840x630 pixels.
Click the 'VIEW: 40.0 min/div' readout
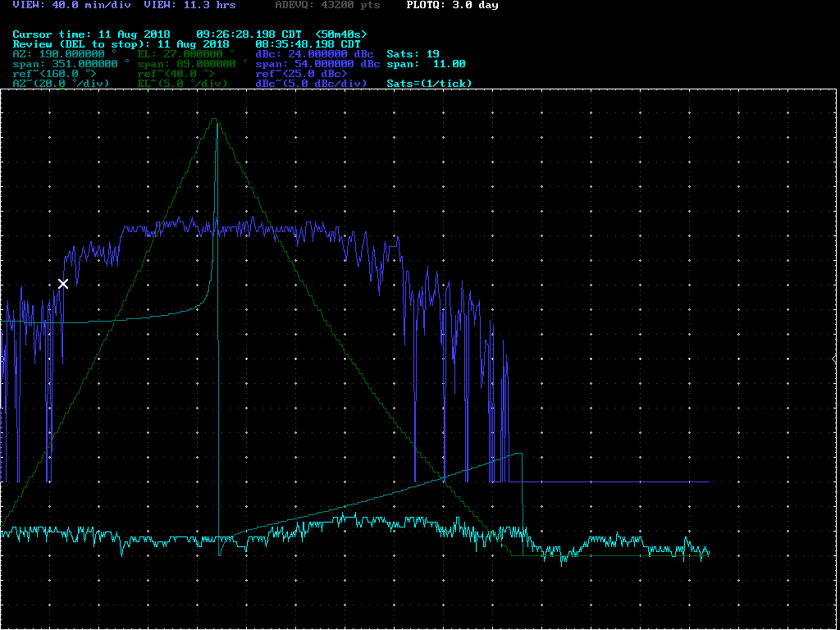coord(72,6)
